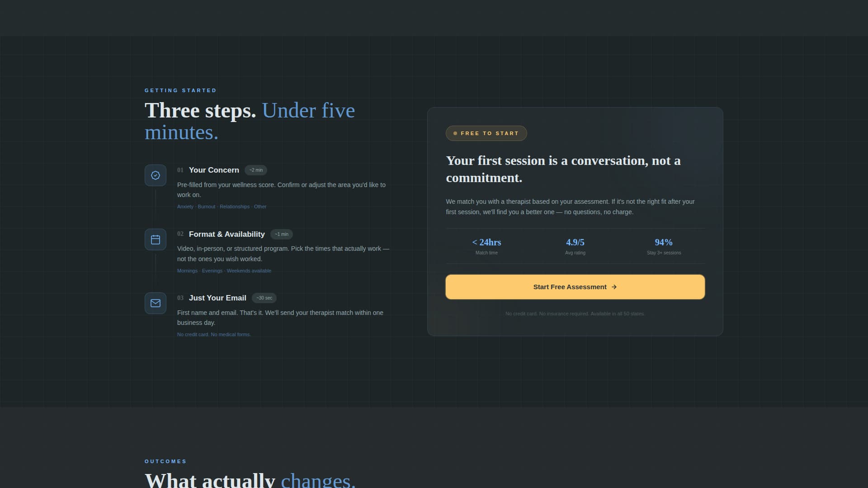
Task: Click the FREE TO START badge pill
Action: 486,133
